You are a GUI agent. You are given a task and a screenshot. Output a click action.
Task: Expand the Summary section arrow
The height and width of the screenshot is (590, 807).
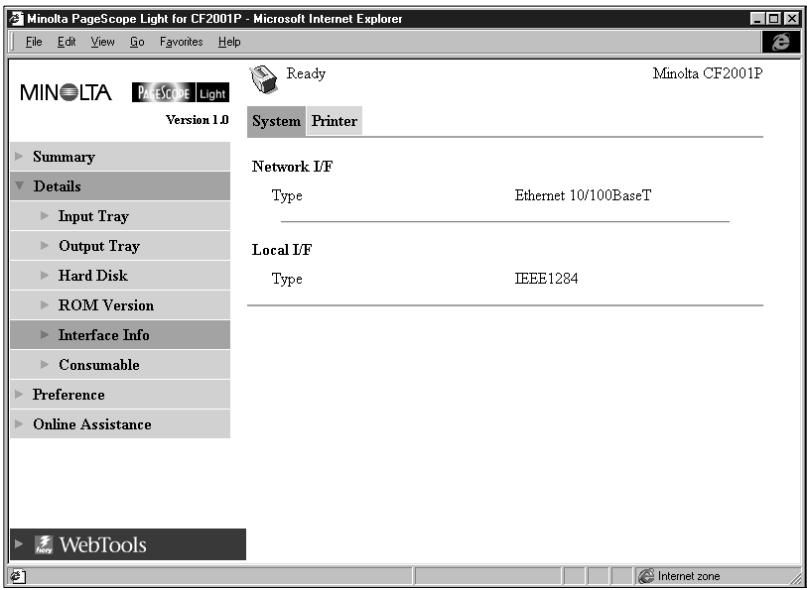(x=19, y=157)
